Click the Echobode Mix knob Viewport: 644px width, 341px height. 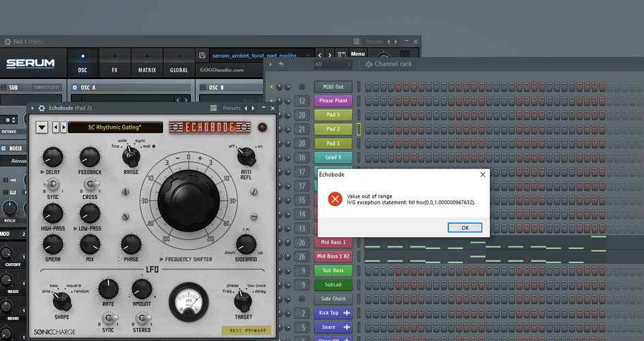pos(90,244)
